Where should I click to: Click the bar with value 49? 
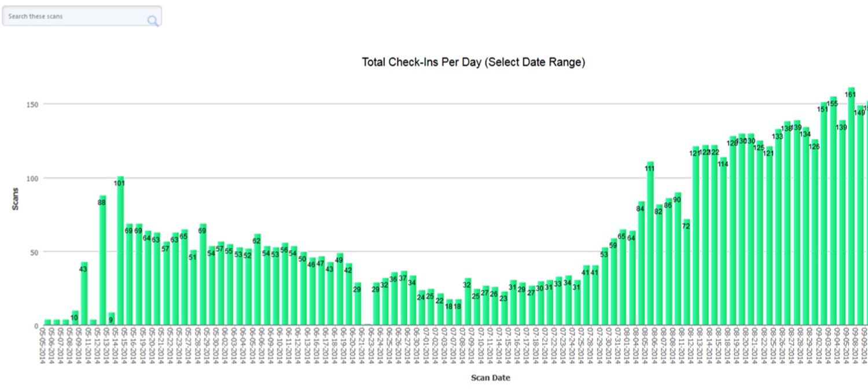point(340,289)
